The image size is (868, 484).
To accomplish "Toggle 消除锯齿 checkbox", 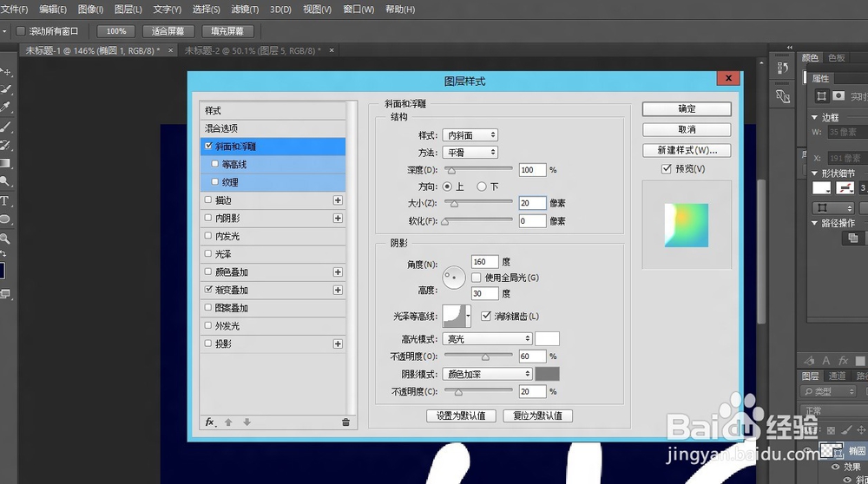I will (486, 316).
